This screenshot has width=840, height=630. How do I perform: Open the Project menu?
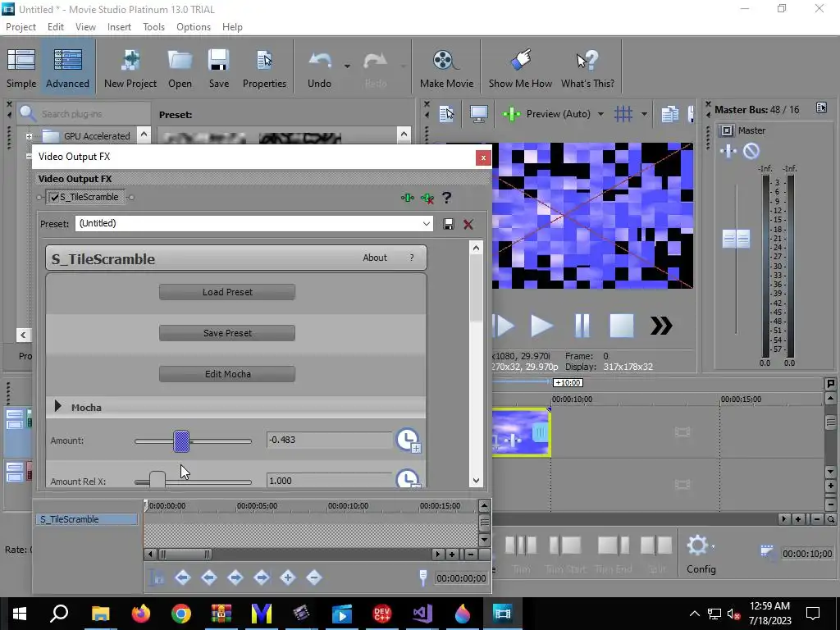tap(21, 27)
